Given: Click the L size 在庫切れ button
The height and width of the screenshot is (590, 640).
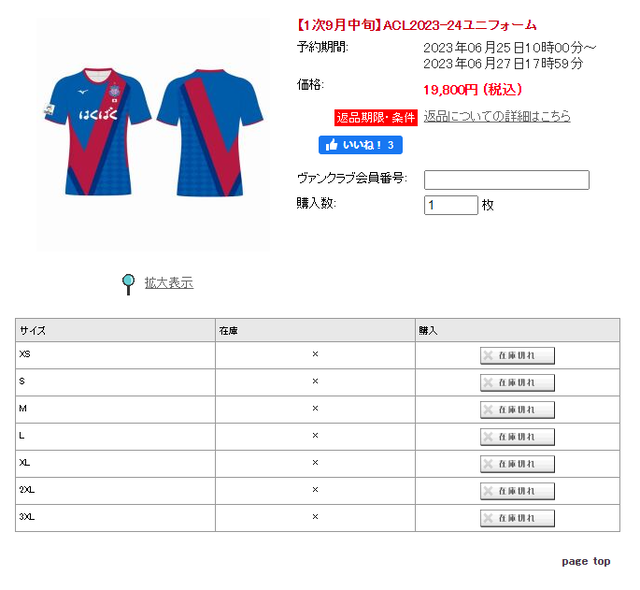Looking at the screenshot, I should click(x=517, y=437).
